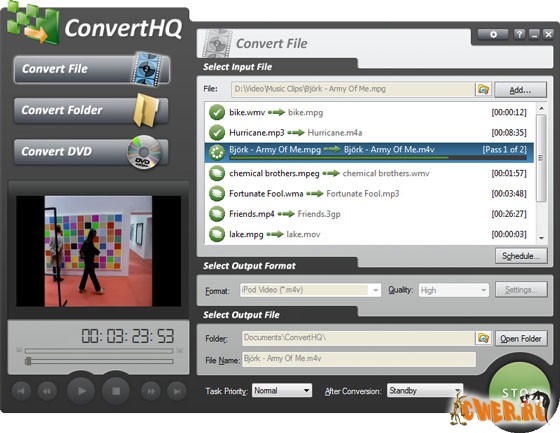
Task: Click the input File path field
Action: [353, 89]
